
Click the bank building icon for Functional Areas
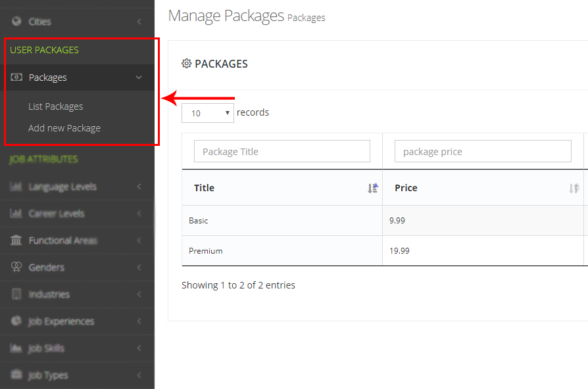tap(16, 240)
